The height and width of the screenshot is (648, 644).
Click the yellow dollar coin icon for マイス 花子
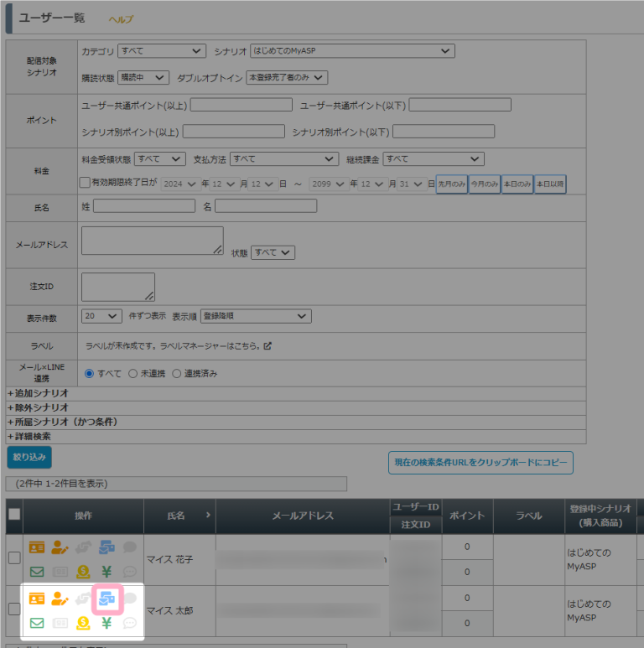click(83, 572)
